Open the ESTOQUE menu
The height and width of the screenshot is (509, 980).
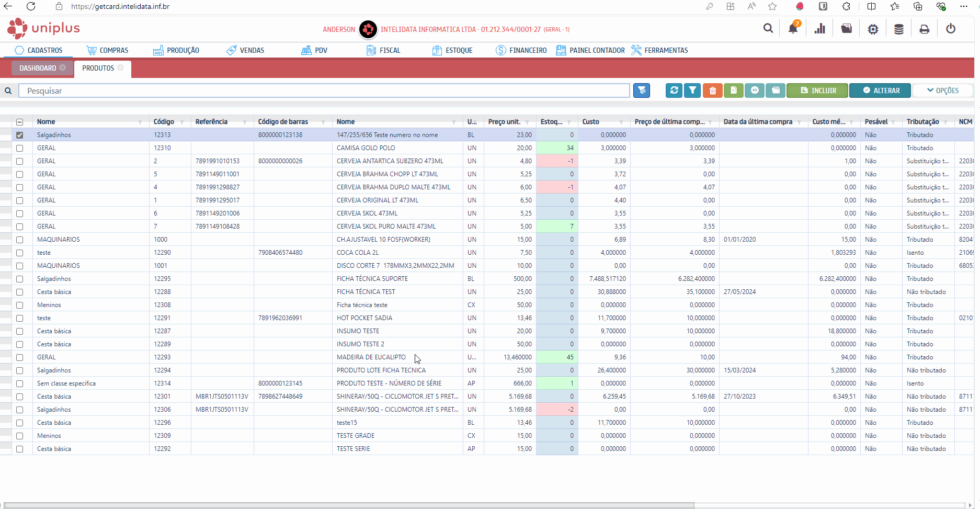coord(452,50)
